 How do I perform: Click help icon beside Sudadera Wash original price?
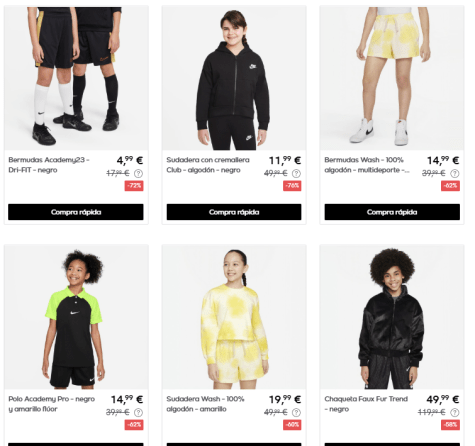296,413
